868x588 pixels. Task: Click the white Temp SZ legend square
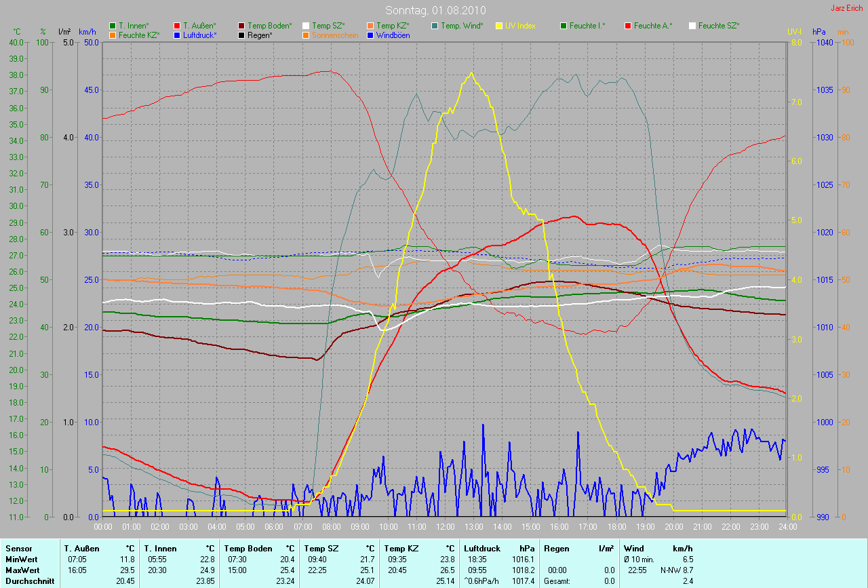(x=306, y=26)
